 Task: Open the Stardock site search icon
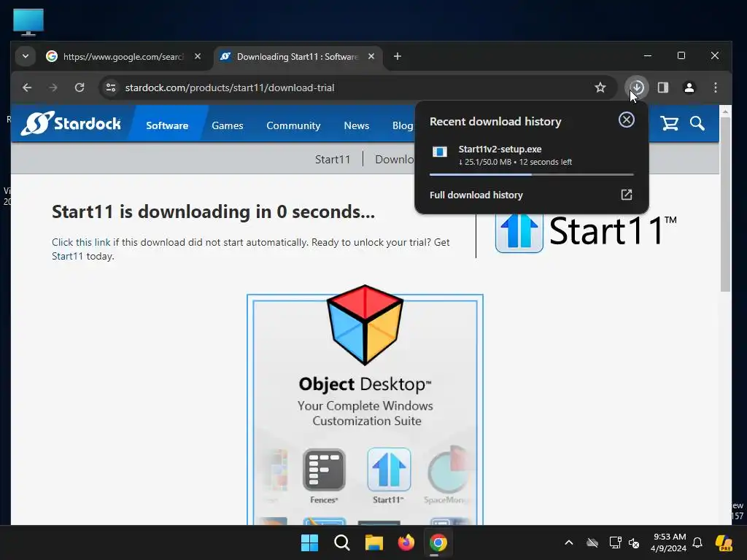[x=697, y=124]
